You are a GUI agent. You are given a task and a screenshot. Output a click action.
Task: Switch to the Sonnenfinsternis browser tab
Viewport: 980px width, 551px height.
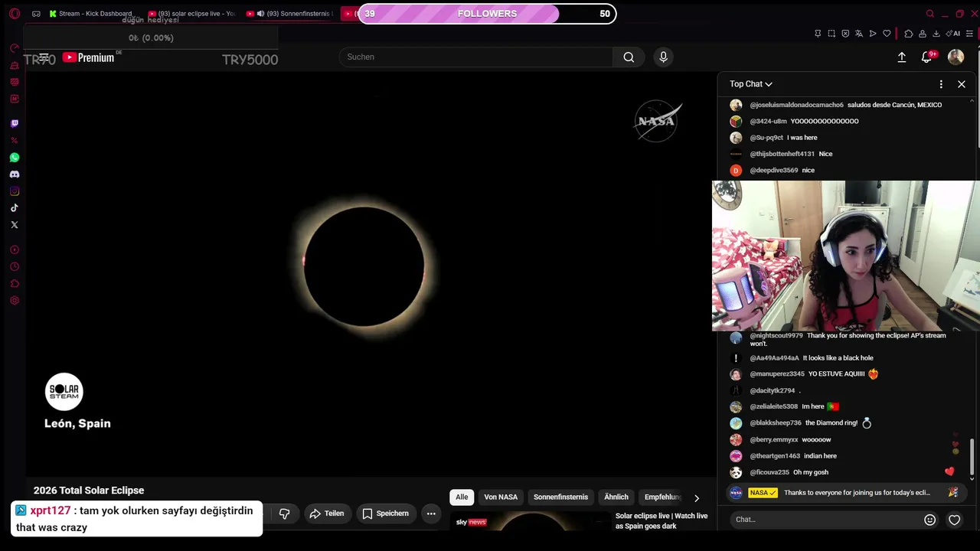289,14
